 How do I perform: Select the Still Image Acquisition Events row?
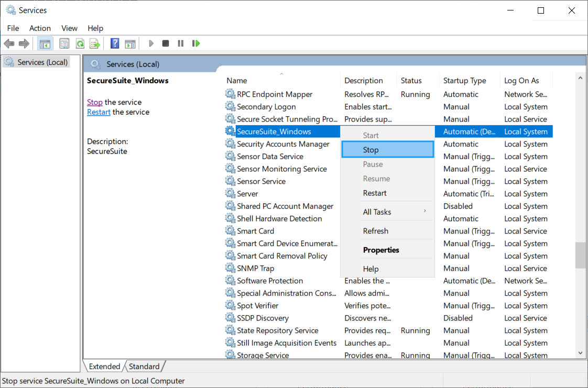388,342
